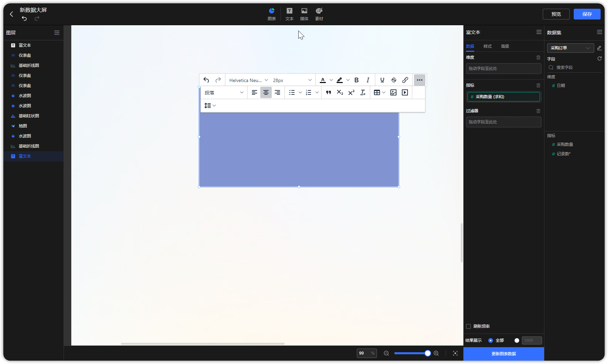Expand the highlight color options arrow
Image resolution: width=608 pixels, height=364 pixels.
click(348, 80)
